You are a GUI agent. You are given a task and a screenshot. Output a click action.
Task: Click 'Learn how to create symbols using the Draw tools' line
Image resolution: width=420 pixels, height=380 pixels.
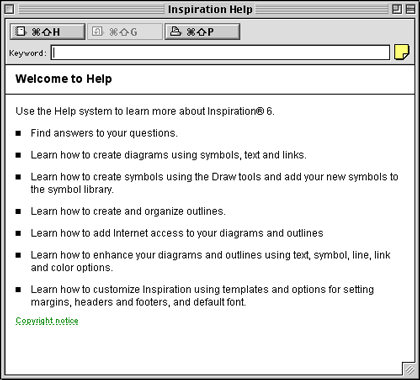(x=214, y=183)
